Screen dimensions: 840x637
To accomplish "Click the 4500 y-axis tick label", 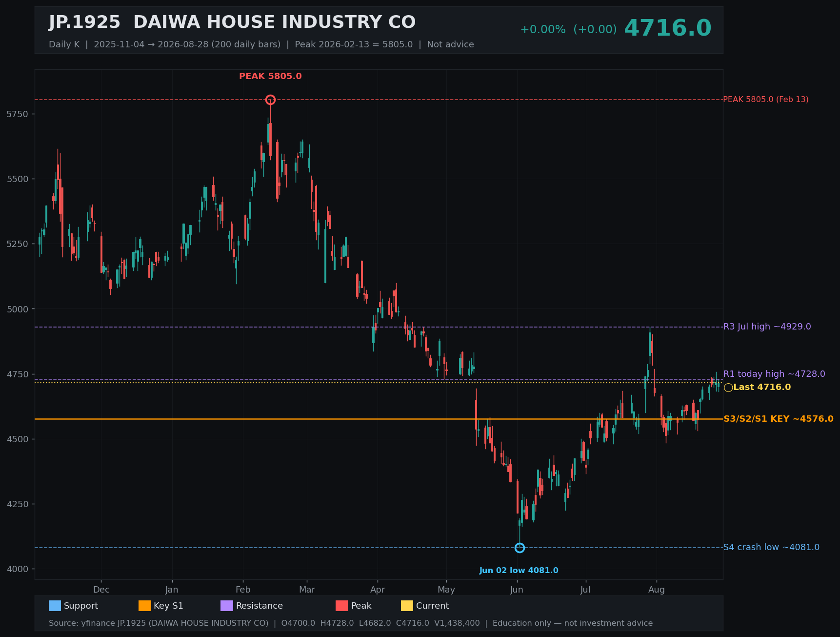I will coord(18,439).
